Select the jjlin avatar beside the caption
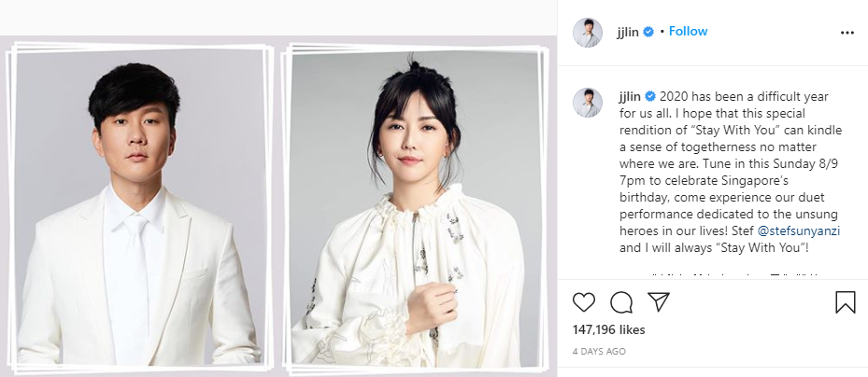 [x=588, y=103]
